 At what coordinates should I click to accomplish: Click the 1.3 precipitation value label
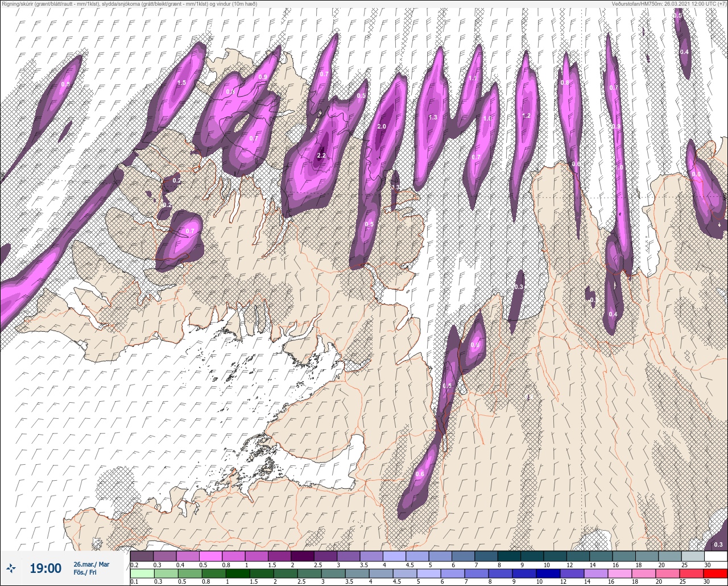(x=433, y=117)
